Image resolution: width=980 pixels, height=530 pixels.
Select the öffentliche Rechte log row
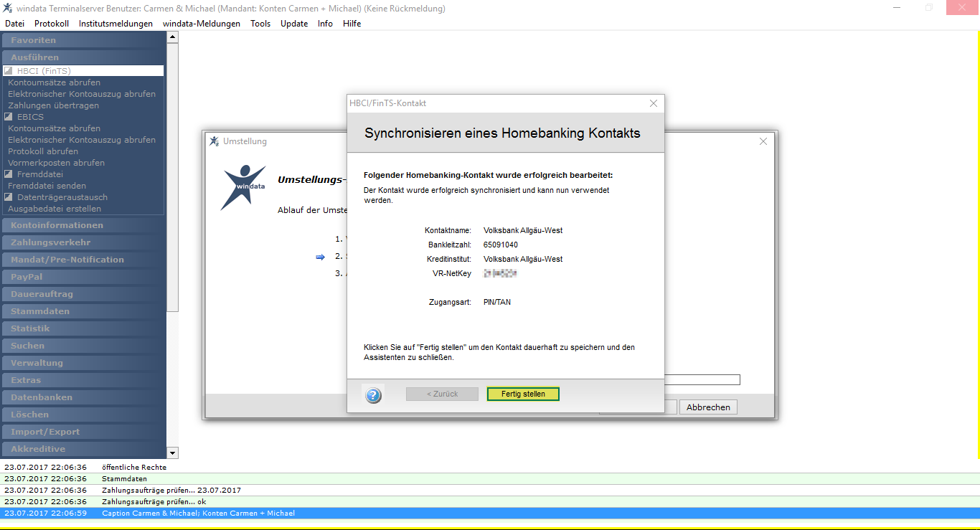click(490, 467)
